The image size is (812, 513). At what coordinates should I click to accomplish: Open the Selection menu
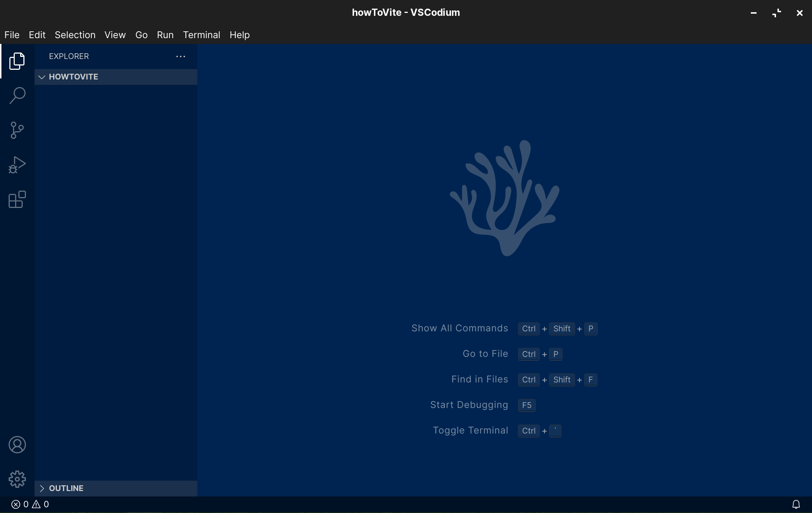pos(75,35)
